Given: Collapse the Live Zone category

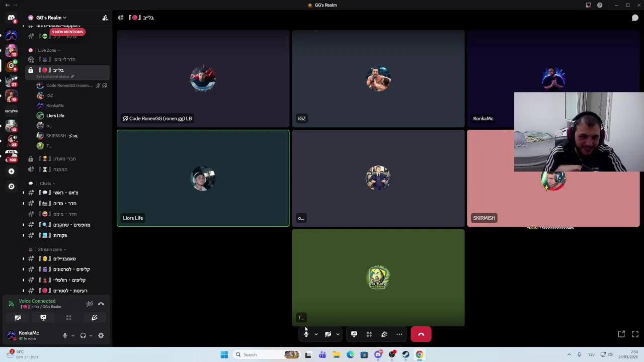Looking at the screenshot, I should point(49,50).
